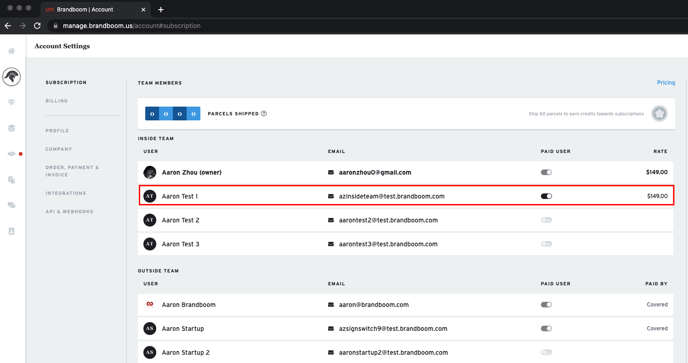Open the Company settings section
Viewport: 688px width, 363px height.
59,149
